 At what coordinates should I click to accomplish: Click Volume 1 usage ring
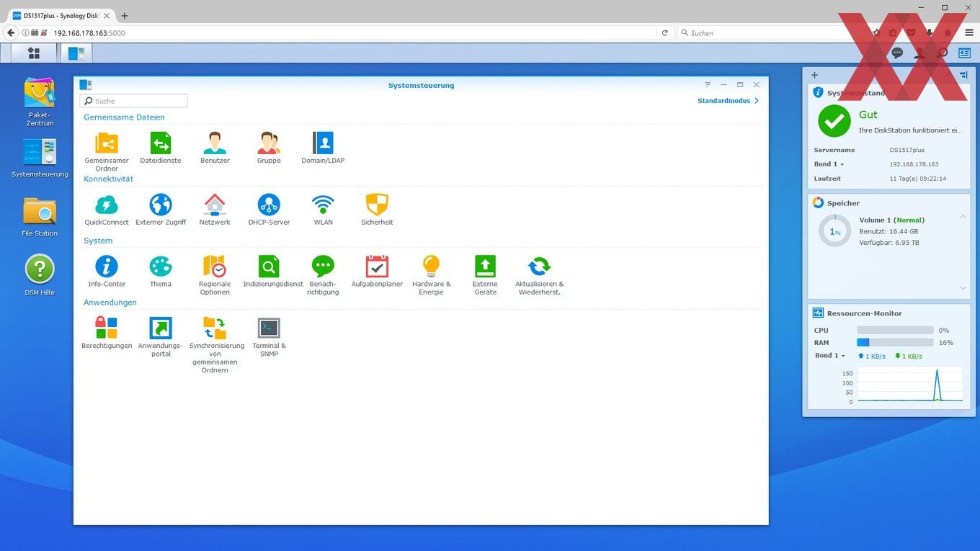(834, 231)
